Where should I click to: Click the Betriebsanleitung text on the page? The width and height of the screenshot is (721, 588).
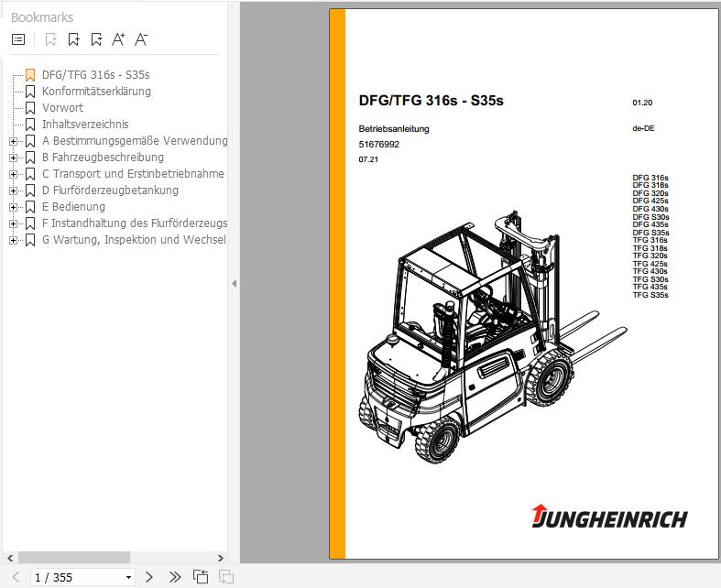(394, 129)
